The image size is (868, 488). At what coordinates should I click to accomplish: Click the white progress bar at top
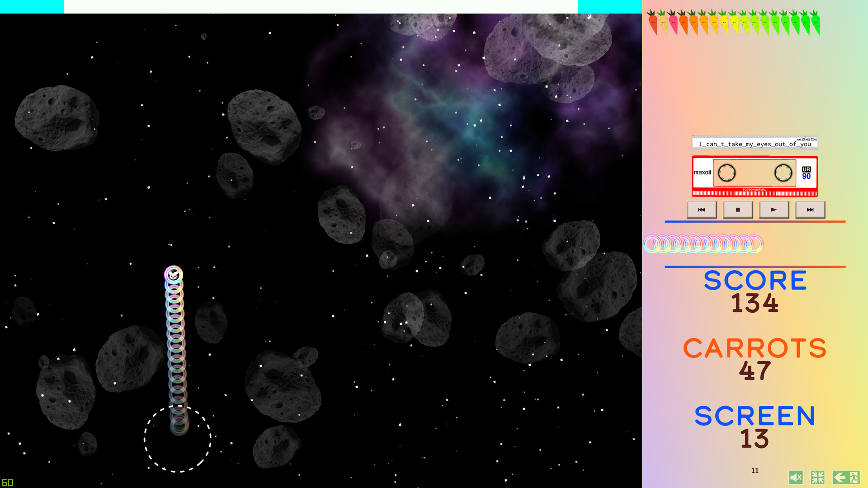point(321,6)
